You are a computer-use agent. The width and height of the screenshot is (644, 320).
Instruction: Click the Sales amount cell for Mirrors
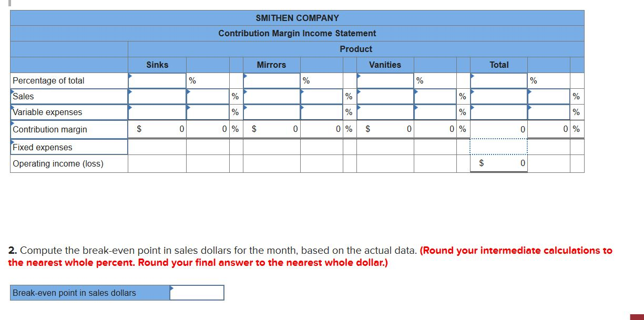pos(271,96)
